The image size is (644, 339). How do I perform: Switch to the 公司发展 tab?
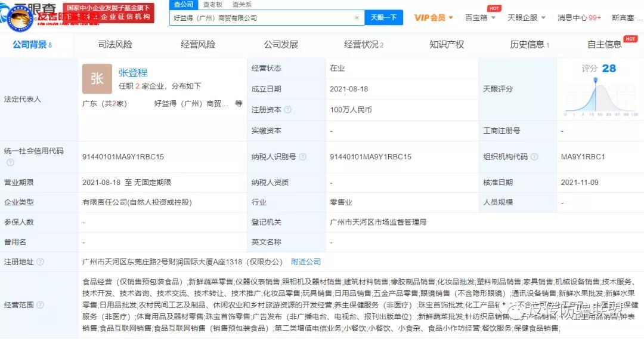[281, 44]
